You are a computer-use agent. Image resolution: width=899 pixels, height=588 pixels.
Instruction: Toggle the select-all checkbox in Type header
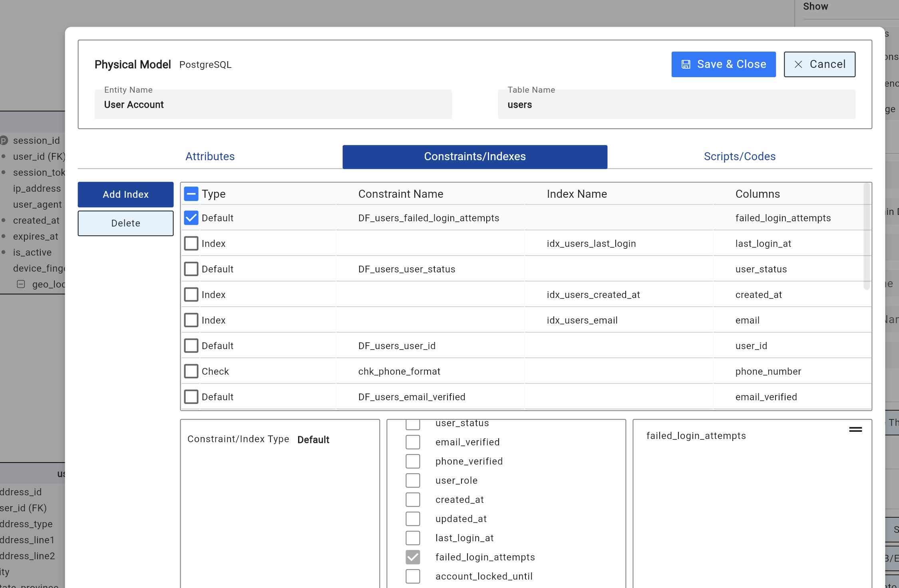coord(191,194)
